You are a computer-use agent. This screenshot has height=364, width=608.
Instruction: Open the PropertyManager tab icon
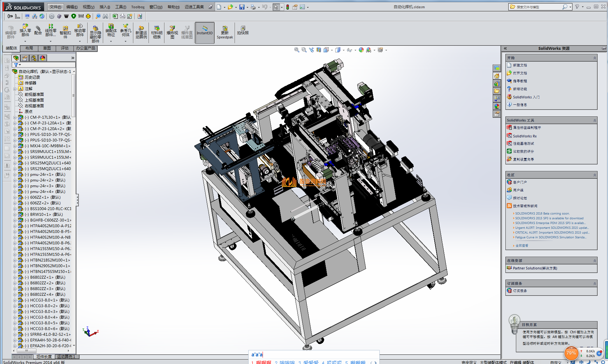[x=25, y=58]
